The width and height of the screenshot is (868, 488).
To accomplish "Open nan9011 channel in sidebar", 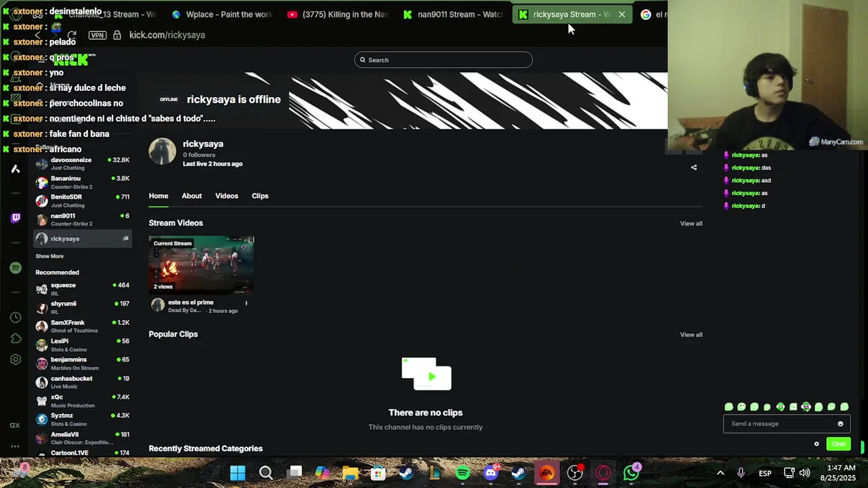I will coord(82,220).
